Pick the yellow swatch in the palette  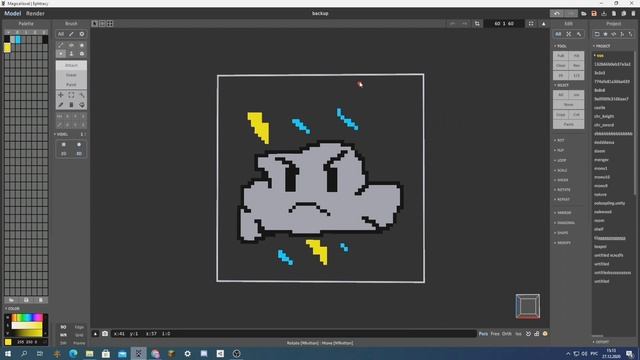[7, 48]
